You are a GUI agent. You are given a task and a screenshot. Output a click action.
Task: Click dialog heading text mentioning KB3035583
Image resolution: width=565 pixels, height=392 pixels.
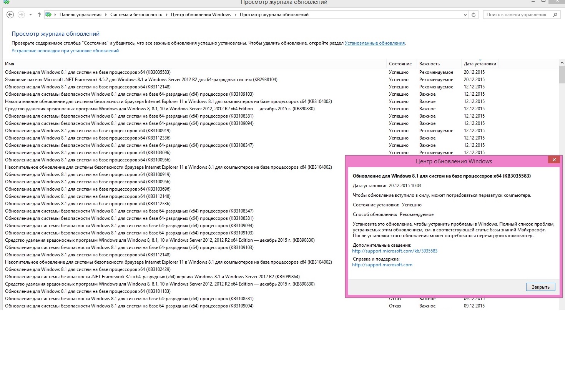(x=442, y=176)
